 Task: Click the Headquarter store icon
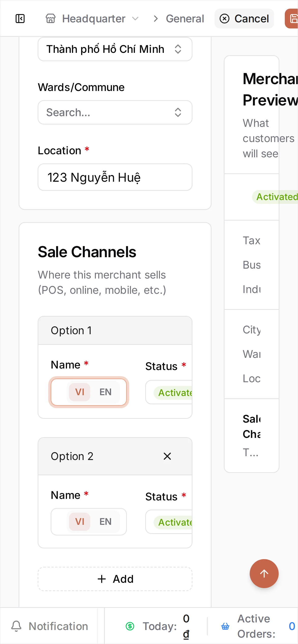[50, 19]
